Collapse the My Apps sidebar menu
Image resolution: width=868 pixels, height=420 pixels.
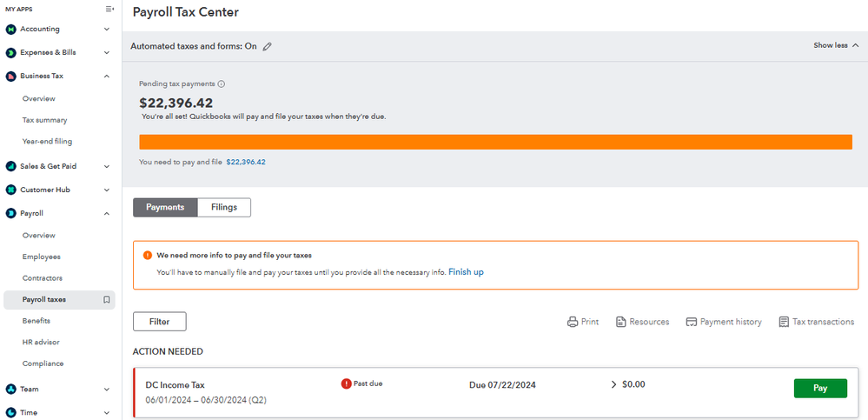109,9
